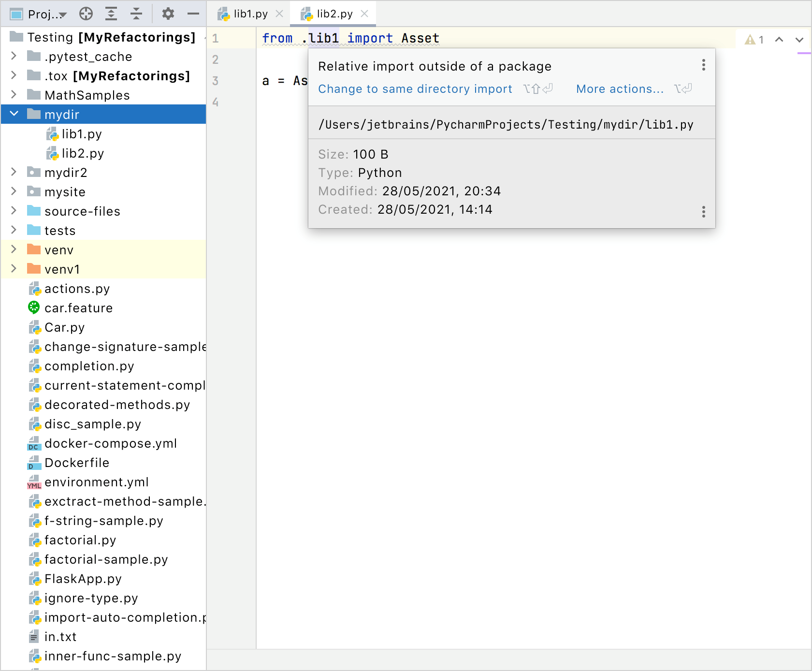Collapse all nodes in Project tree
This screenshot has width=812, height=671.
coord(136,14)
